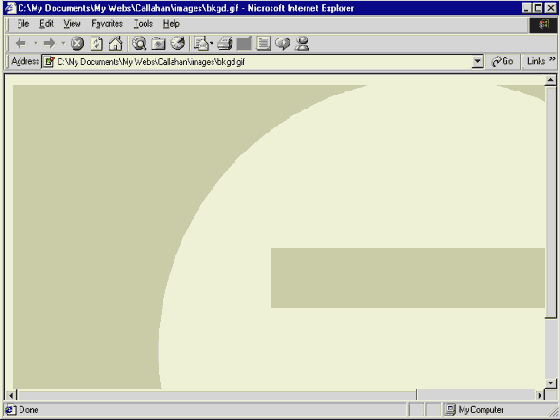This screenshot has width=560, height=420.
Task: Open the View menu
Action: coord(72,24)
